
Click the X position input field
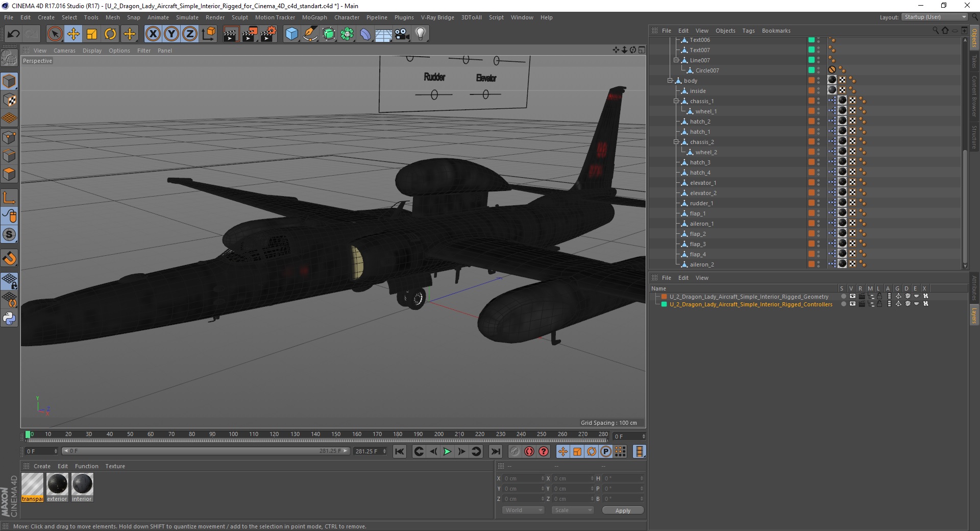pyautogui.click(x=524, y=478)
